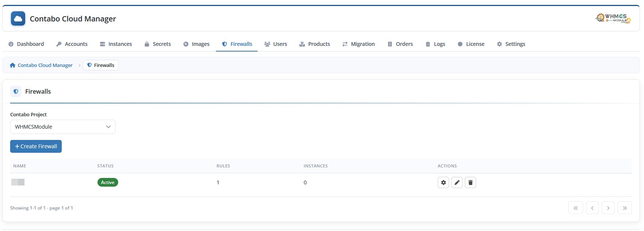The image size is (644, 231).
Task: Click the shield icon beside Firewalls heading
Action: [16, 91]
